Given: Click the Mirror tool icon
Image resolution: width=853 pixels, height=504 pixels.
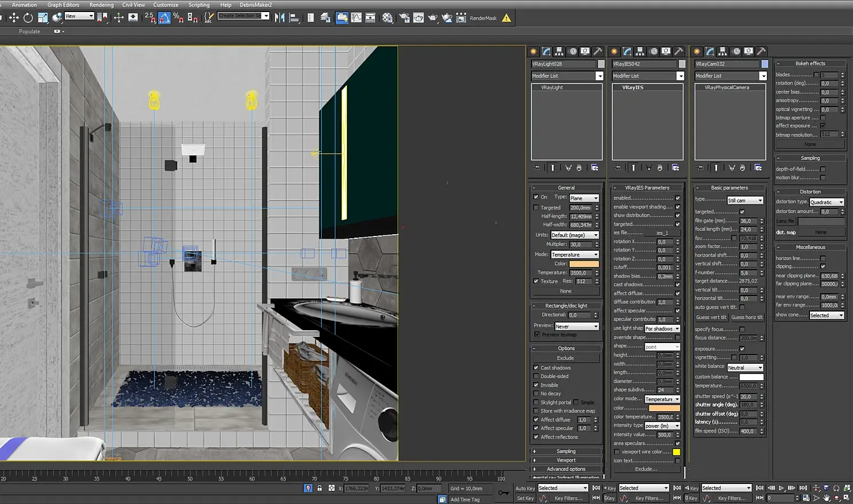Looking at the screenshot, I should pos(279,18).
